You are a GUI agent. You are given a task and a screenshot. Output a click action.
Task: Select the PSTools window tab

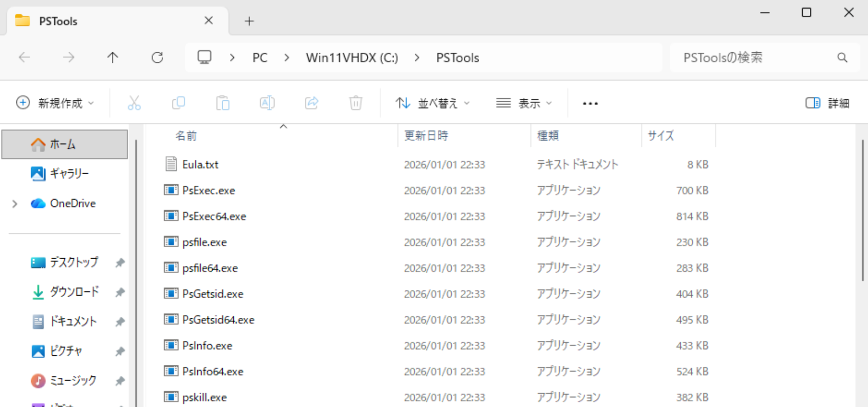117,21
